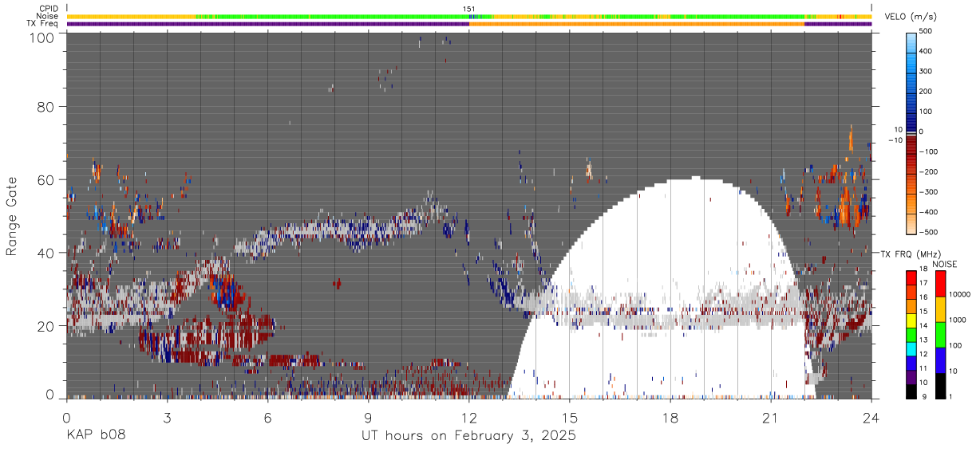The image size is (980, 452).
Task: Click the UT hours axis tick 9
Action: click(x=369, y=418)
